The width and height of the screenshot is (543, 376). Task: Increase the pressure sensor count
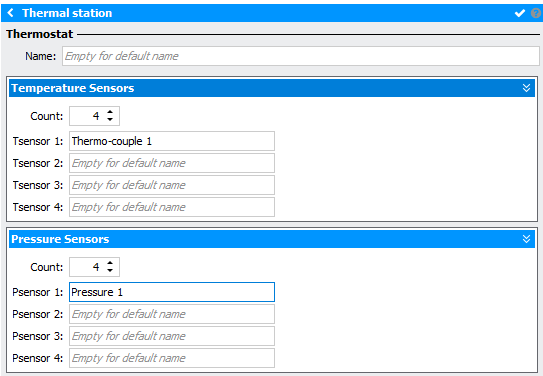click(x=110, y=263)
